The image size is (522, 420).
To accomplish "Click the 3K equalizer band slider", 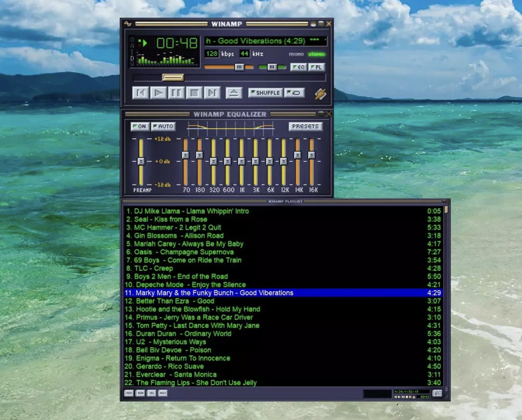I will pos(256,161).
